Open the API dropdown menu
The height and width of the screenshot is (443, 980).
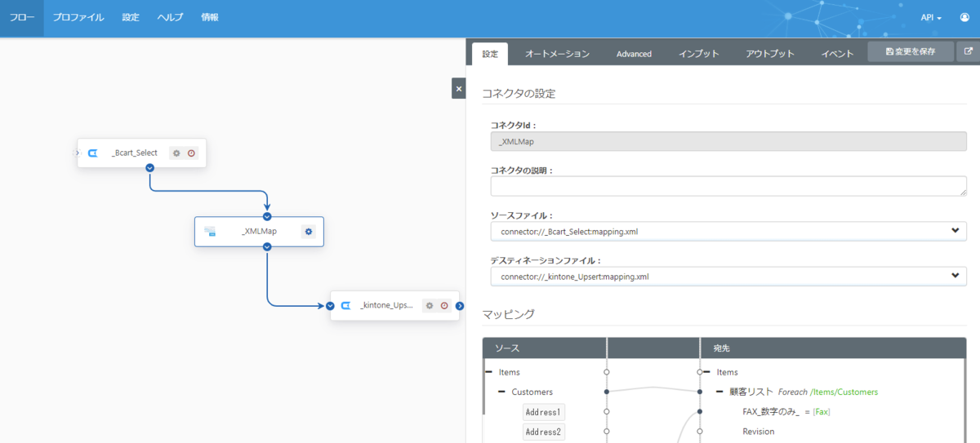tap(931, 17)
